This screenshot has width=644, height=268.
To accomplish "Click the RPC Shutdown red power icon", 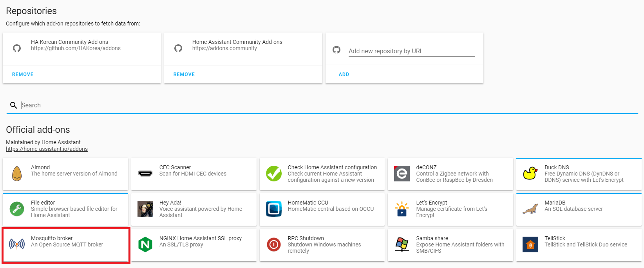I will coord(274,244).
